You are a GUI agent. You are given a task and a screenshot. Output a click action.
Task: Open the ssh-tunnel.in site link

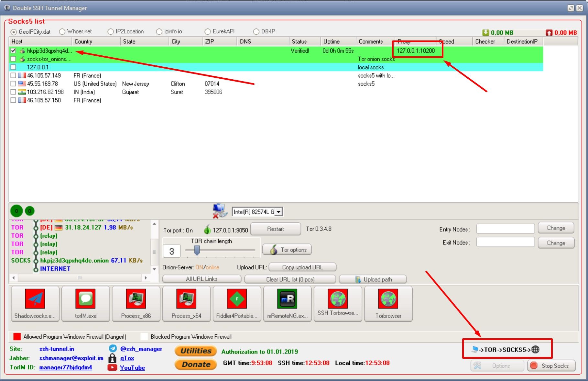pyautogui.click(x=57, y=349)
